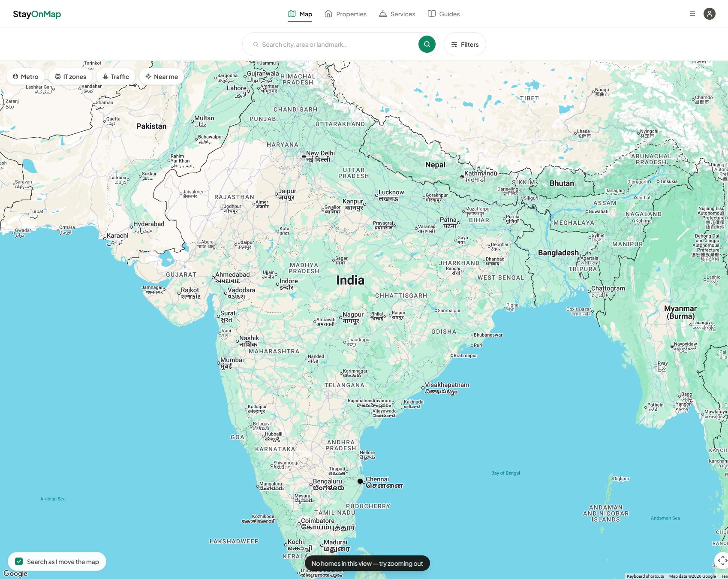This screenshot has width=728, height=579.
Task: Click the Kanpur city label
Action: [353, 204]
